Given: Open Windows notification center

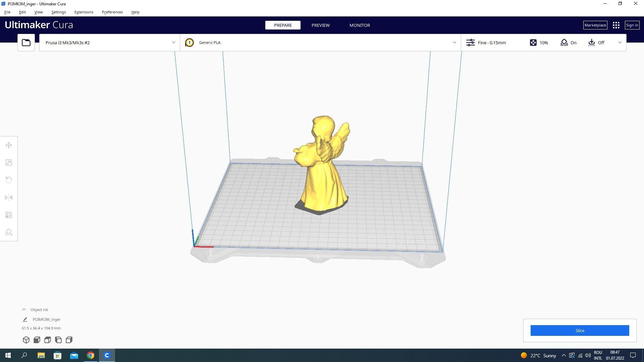Looking at the screenshot, I should (633, 355).
